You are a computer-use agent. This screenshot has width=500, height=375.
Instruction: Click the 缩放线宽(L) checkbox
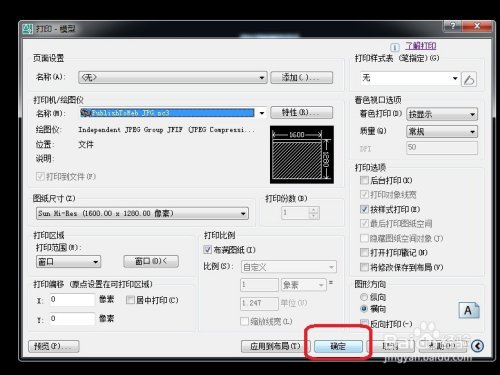point(245,321)
